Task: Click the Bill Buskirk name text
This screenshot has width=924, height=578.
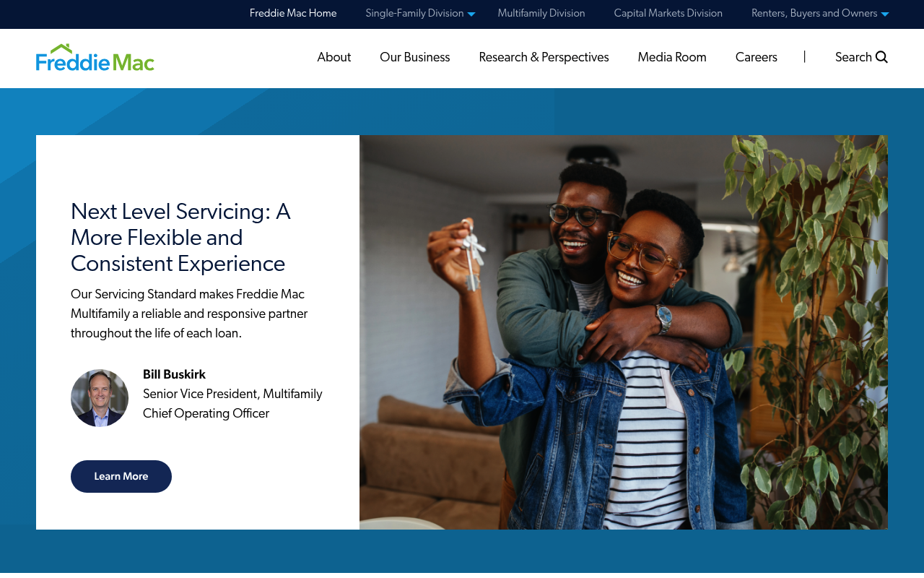Action: point(174,375)
